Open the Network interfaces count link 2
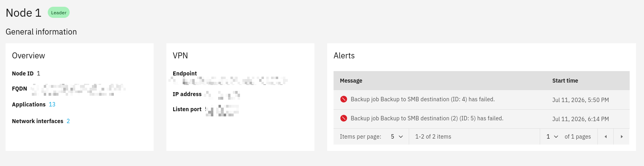 tap(68, 121)
